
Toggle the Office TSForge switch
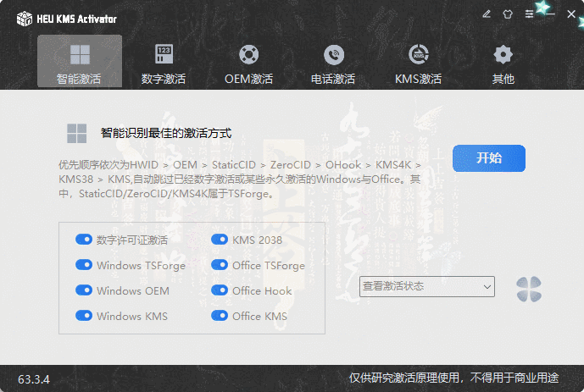pyautogui.click(x=220, y=265)
